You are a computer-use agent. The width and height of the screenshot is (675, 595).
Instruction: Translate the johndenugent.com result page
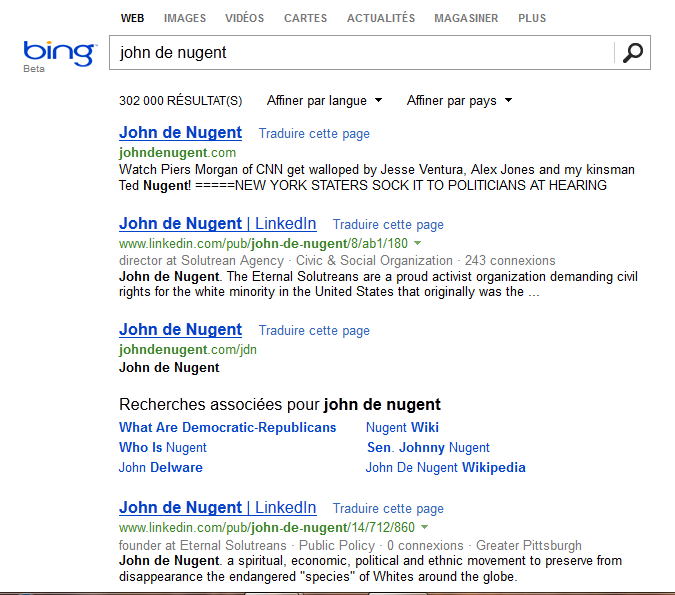314,133
